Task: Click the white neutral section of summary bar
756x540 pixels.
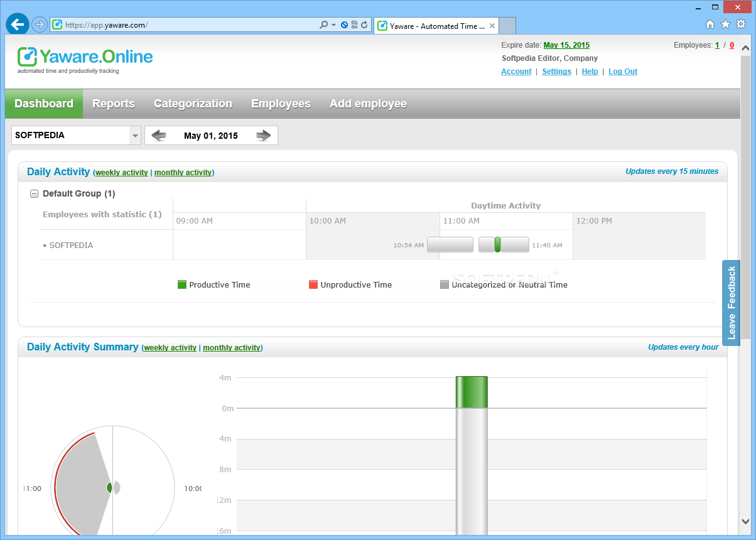Action: tap(472, 471)
